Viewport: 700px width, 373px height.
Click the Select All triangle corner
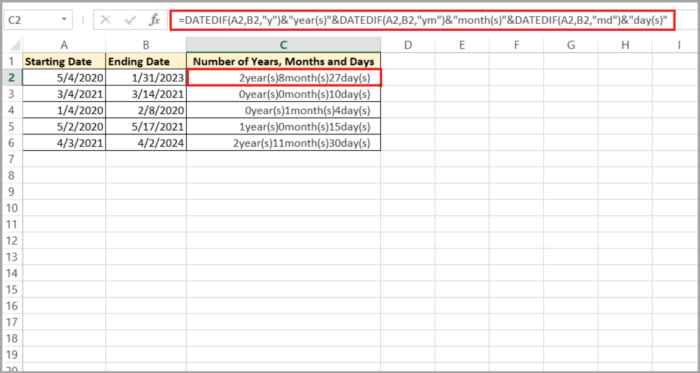[13, 45]
